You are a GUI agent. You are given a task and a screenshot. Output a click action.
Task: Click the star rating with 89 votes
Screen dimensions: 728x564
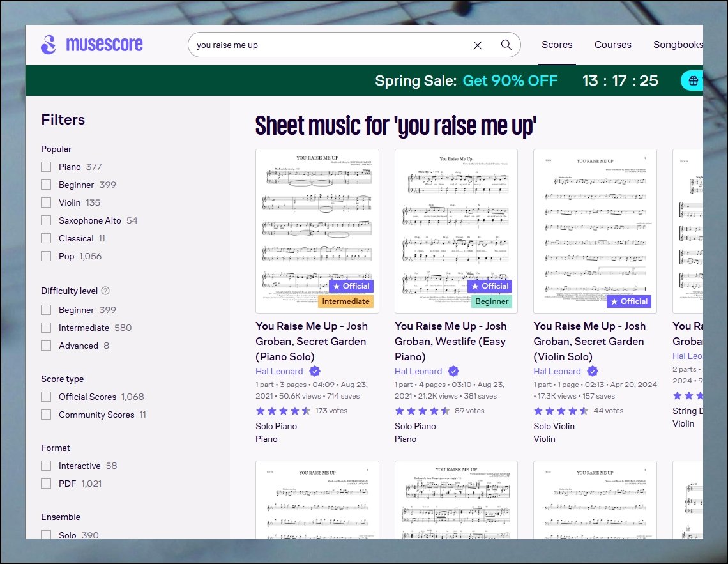point(422,411)
